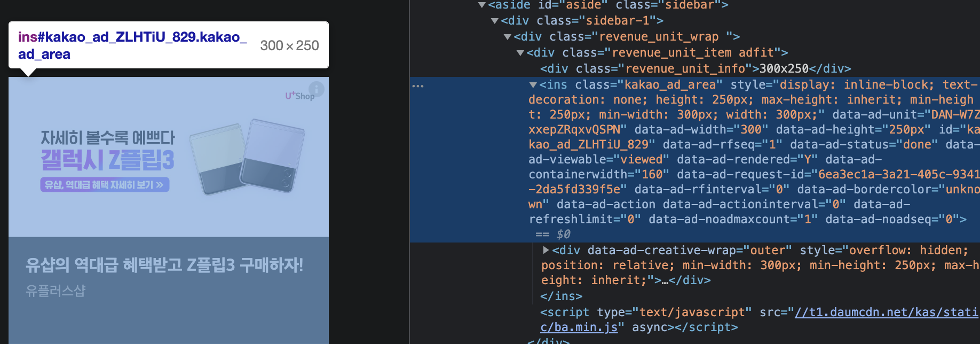The height and width of the screenshot is (344, 980).
Task: Click the advertiser name 유플러스샵
Action: point(56,291)
